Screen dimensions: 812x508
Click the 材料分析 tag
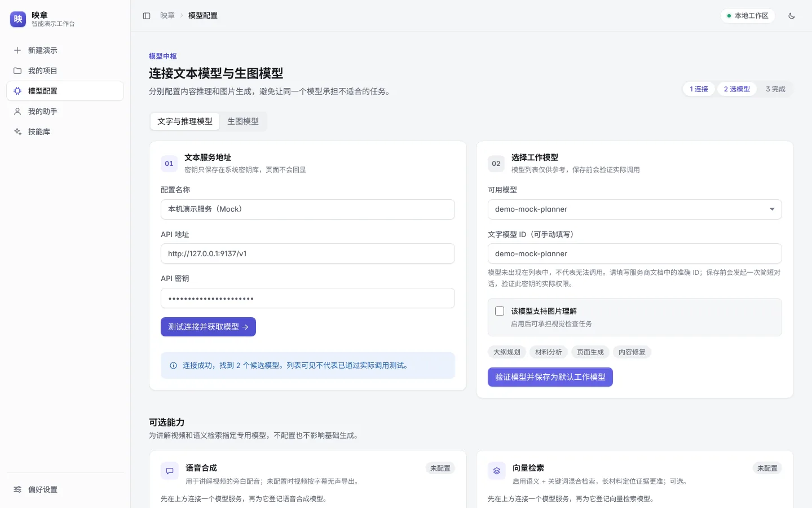(549, 352)
